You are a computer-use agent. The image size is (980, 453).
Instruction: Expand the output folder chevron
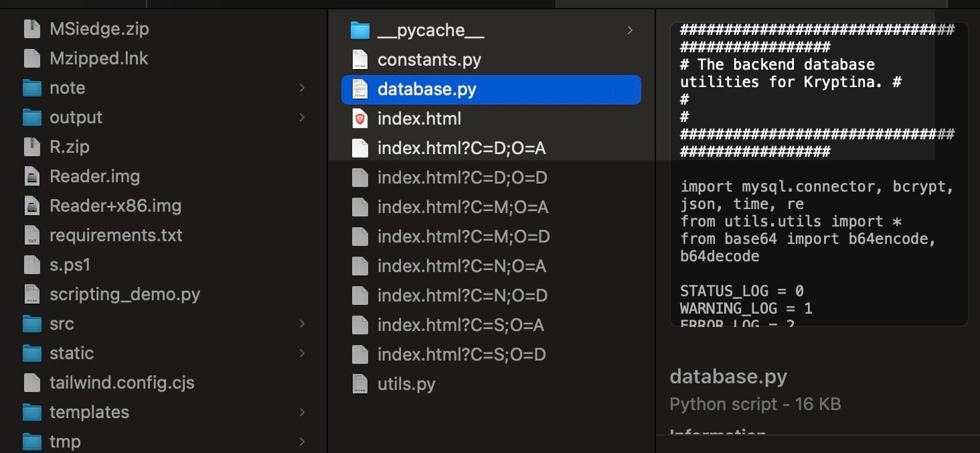click(302, 117)
